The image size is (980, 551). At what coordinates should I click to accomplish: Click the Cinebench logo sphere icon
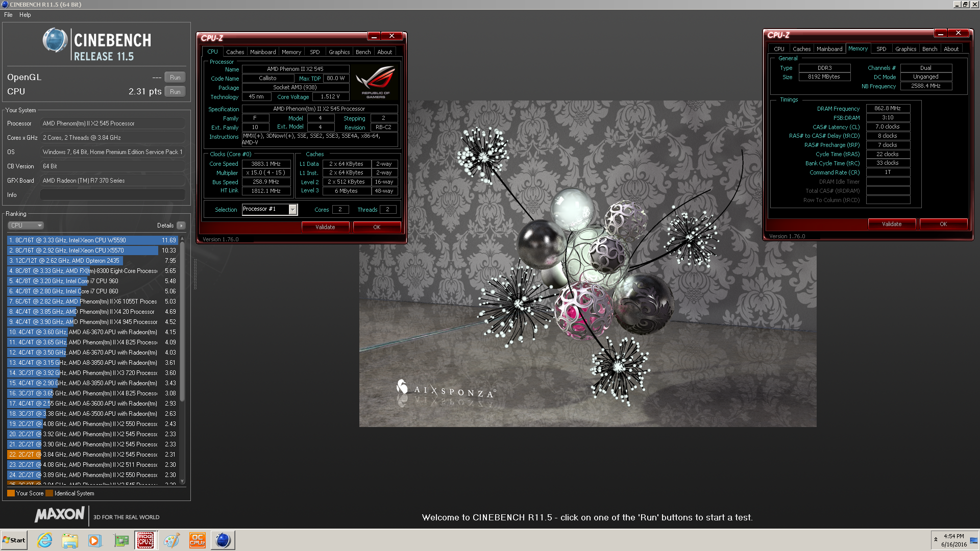[x=55, y=40]
